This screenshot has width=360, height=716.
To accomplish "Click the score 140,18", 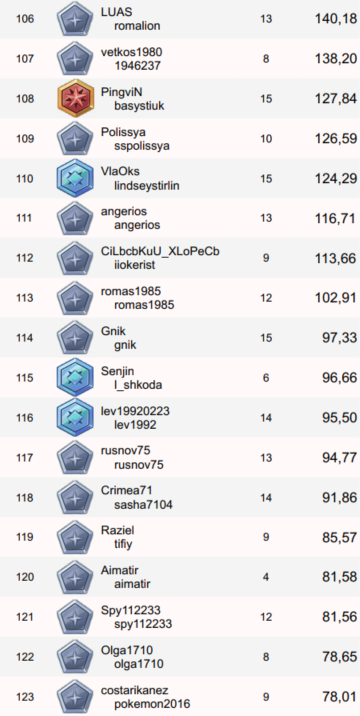I will click(336, 19).
